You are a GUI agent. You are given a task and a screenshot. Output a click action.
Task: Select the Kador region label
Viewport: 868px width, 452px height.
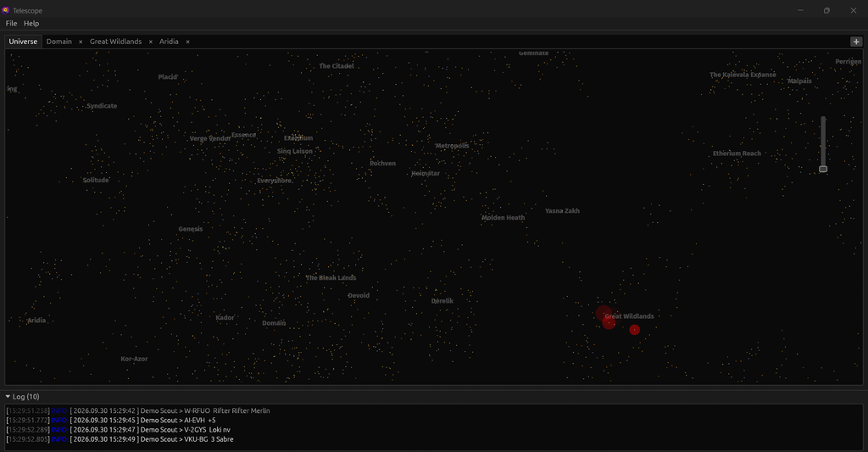coord(225,317)
